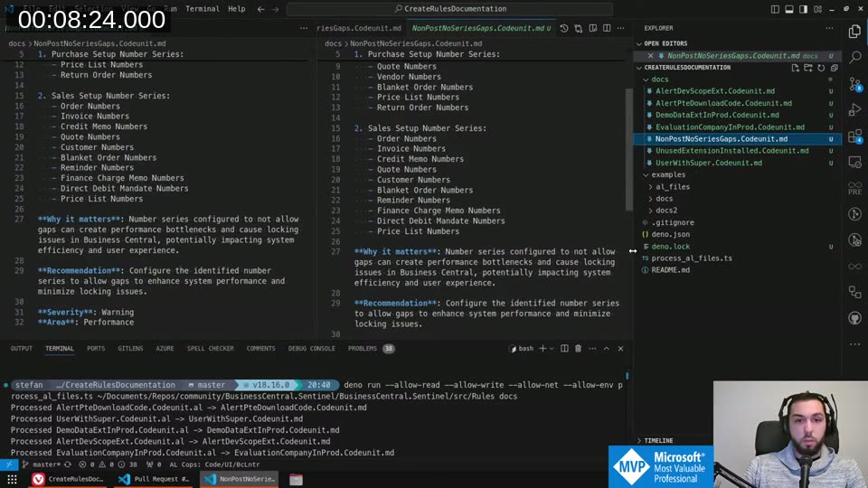Open README.md in the explorer
The image size is (868, 488).
(670, 270)
